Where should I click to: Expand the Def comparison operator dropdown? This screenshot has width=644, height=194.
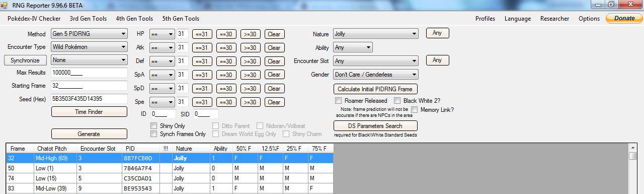point(162,61)
